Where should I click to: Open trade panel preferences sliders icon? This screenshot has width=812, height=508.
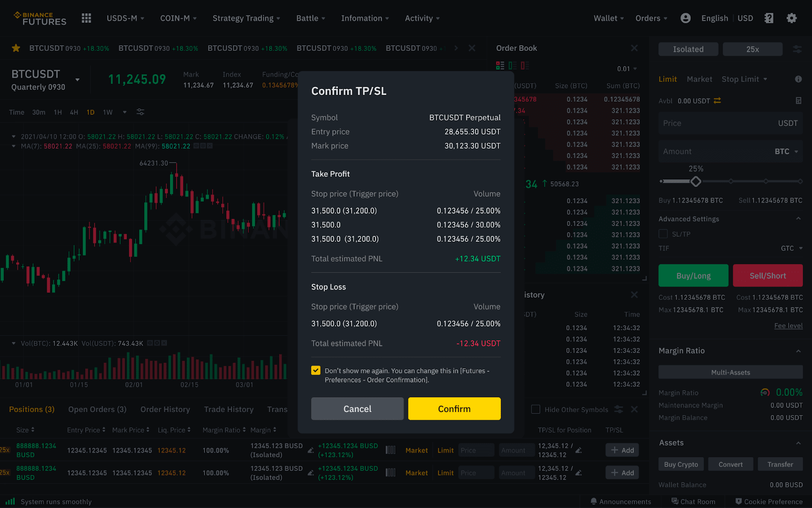click(797, 49)
